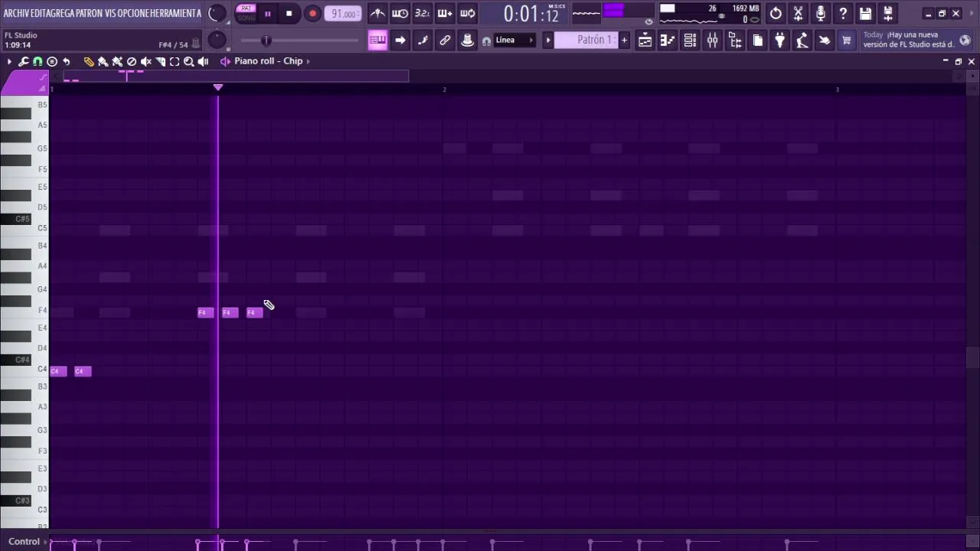Open the help question mark icon

click(x=843, y=13)
